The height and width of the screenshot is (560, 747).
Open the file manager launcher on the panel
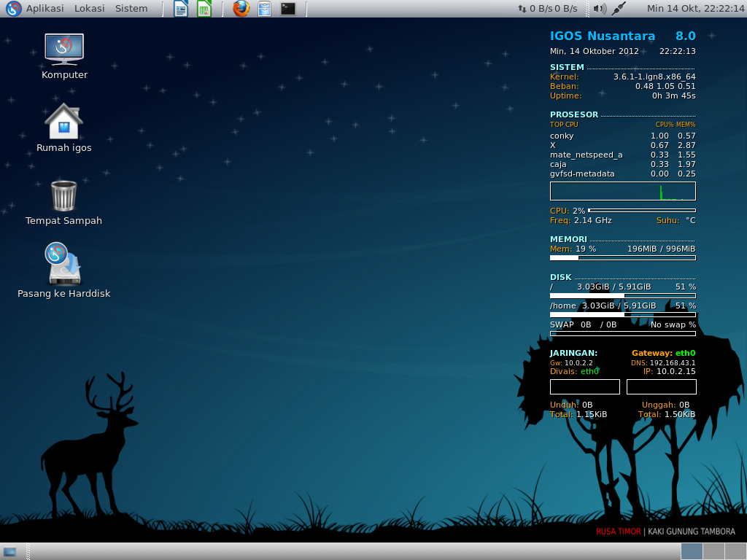263,9
